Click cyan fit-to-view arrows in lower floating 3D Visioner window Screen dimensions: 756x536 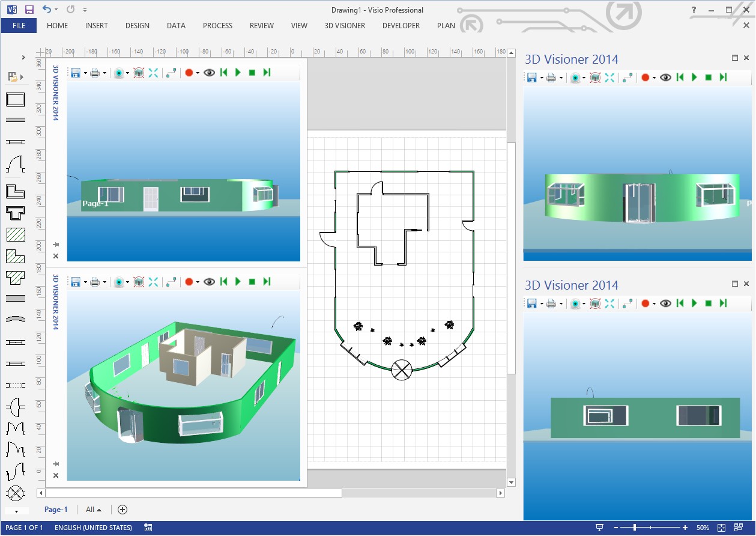pos(609,303)
